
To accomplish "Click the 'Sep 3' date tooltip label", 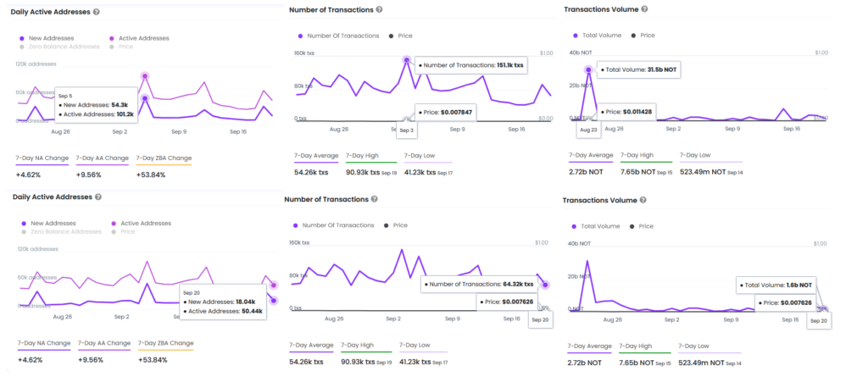I will pos(407,130).
